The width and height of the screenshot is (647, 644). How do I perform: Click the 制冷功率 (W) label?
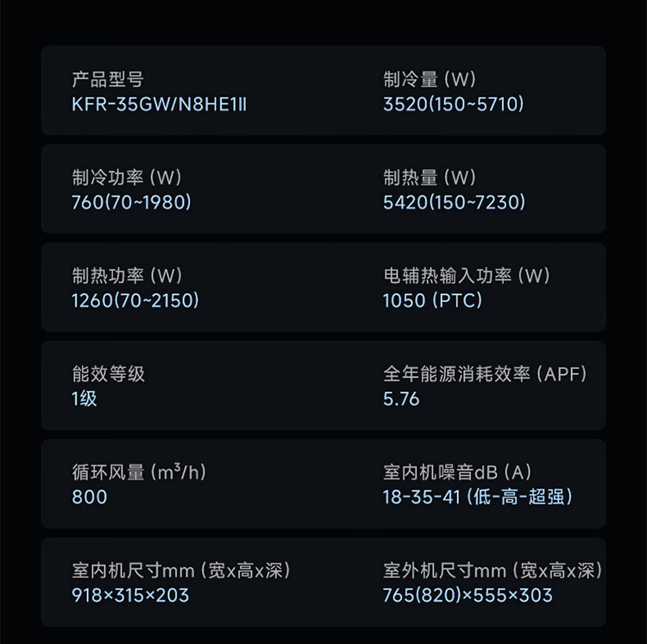[127, 178]
